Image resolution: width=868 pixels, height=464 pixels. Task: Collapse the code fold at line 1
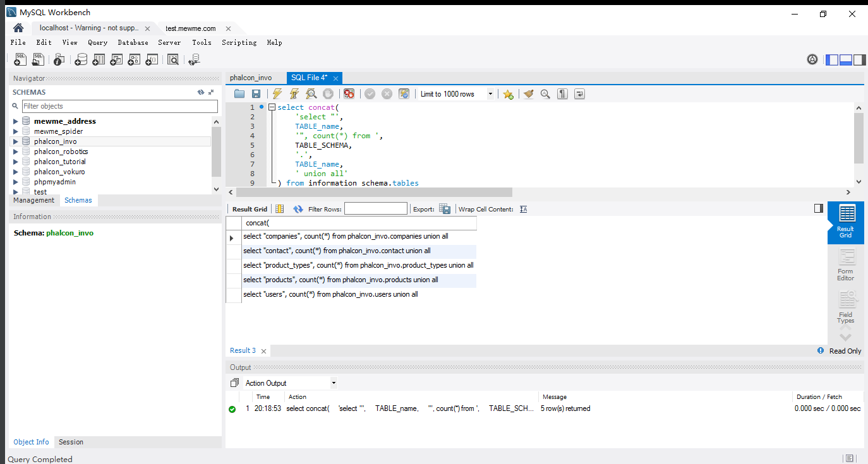[x=272, y=107]
